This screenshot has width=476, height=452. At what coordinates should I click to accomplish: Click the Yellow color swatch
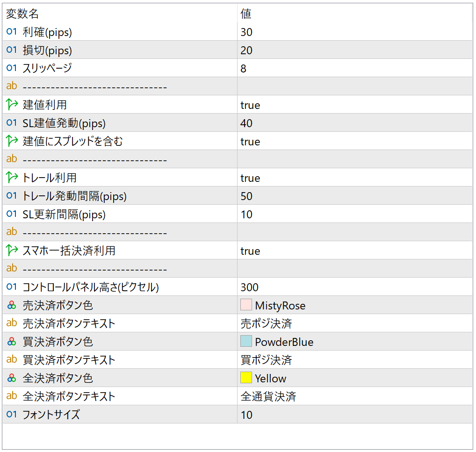click(246, 378)
